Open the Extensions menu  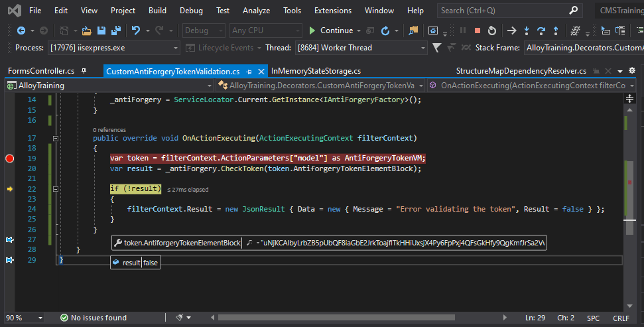click(x=333, y=11)
